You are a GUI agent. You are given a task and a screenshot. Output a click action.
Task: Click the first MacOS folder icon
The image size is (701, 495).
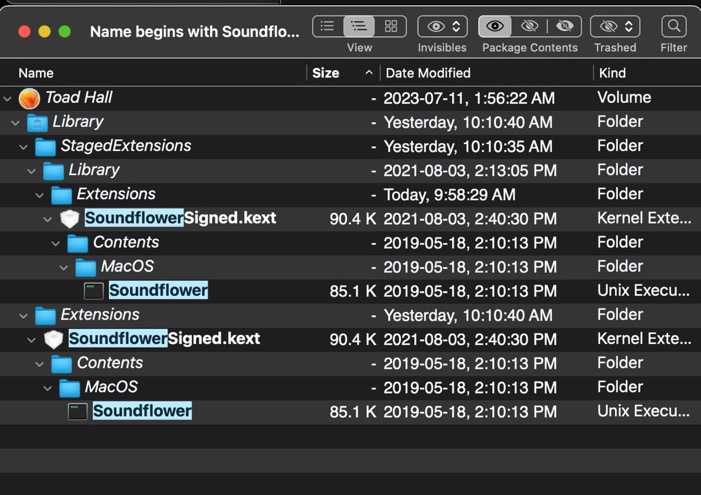point(85,268)
